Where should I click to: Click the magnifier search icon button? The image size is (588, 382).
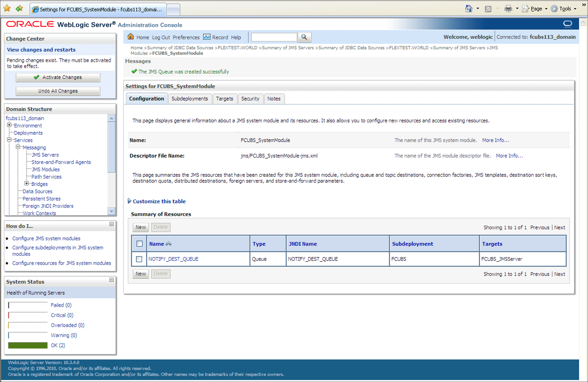coord(304,37)
